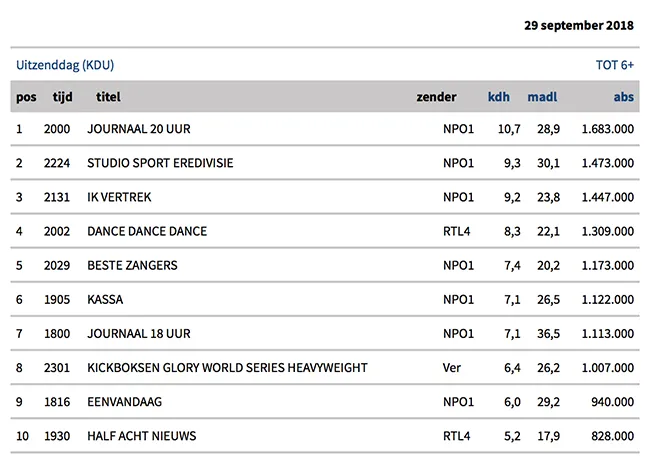Select the EENVANDAAG title
The height and width of the screenshot is (459, 650).
click(x=125, y=402)
